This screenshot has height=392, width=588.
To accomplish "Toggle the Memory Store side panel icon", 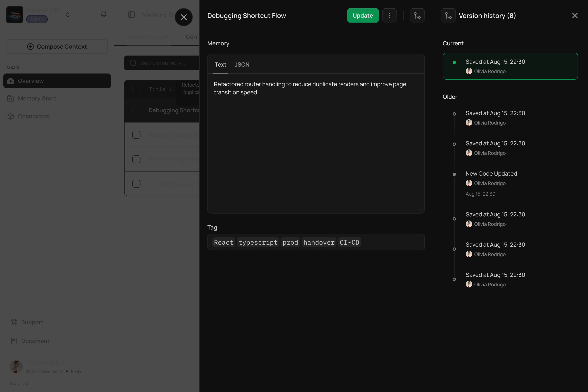I will 131,15.
